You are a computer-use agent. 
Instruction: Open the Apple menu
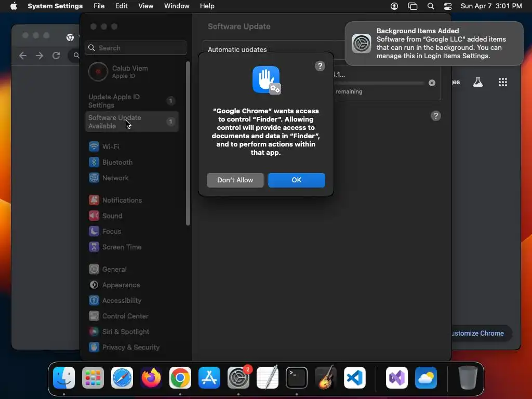point(14,6)
